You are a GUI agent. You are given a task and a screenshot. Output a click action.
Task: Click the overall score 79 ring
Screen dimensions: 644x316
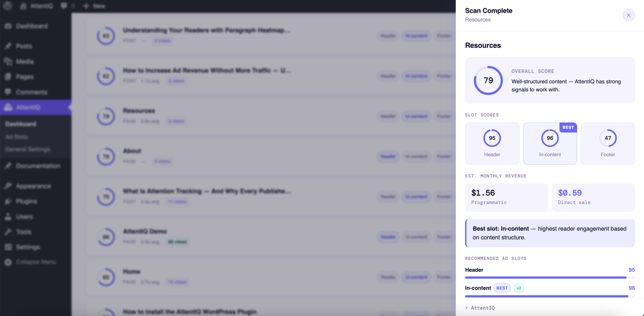[488, 80]
